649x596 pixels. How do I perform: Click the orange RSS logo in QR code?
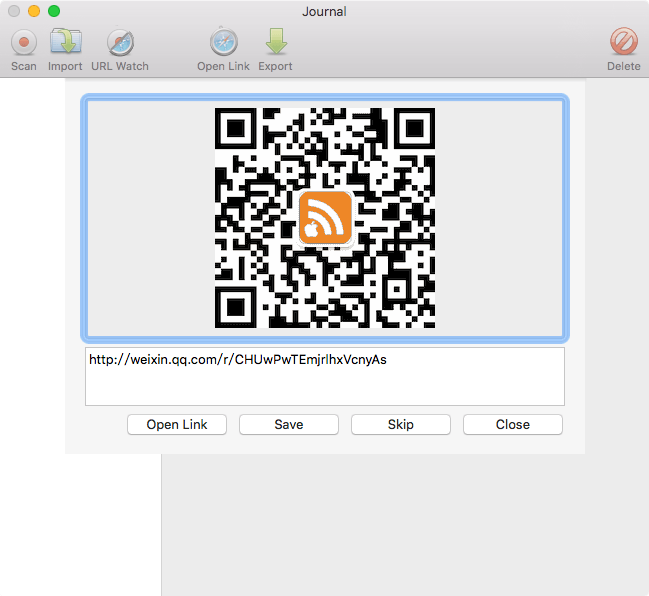pyautogui.click(x=325, y=218)
